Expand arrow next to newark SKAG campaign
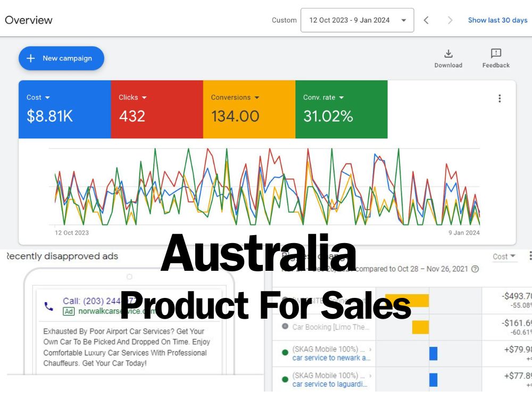 (x=370, y=349)
